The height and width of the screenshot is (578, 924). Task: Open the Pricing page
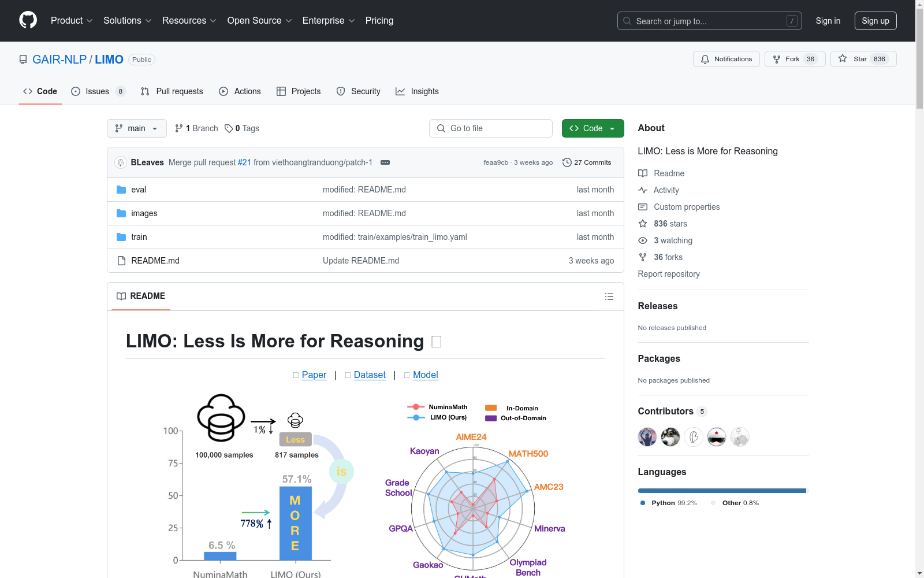click(379, 20)
